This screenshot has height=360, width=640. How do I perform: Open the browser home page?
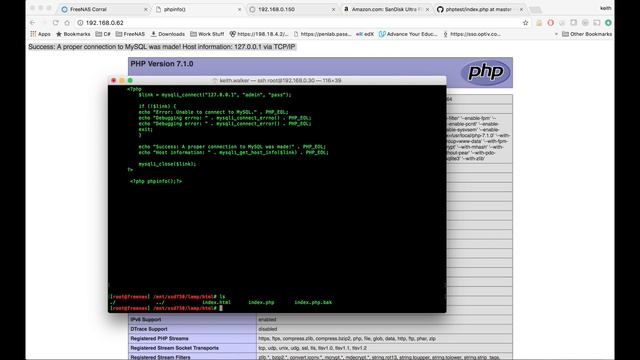point(67,23)
